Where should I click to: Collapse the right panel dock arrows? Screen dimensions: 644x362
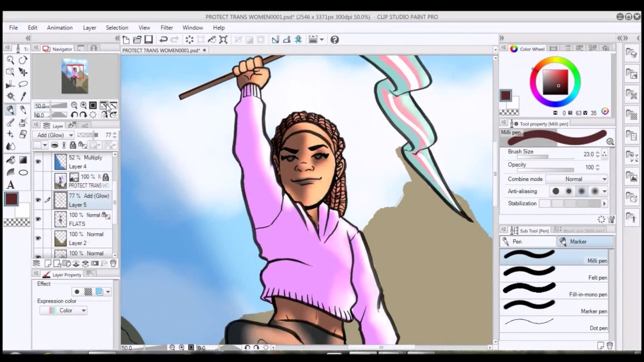pos(502,38)
